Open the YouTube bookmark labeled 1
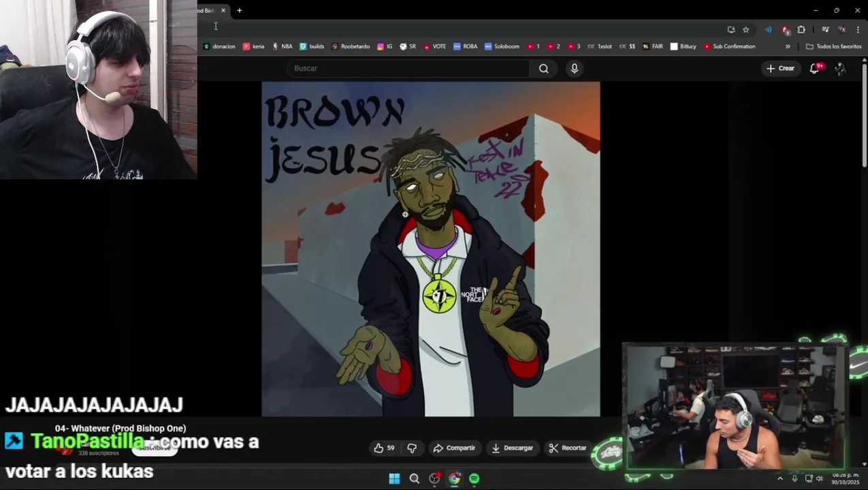868x490 pixels. coord(533,46)
